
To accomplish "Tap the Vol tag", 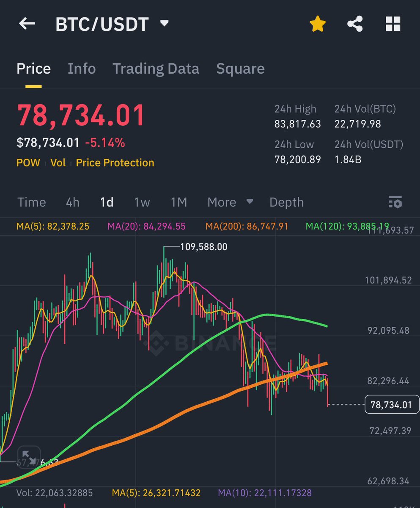I will [58, 163].
